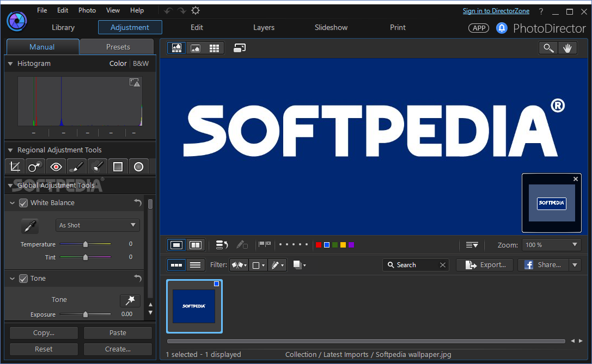
Task: Open preferences gear icon
Action: point(196,10)
